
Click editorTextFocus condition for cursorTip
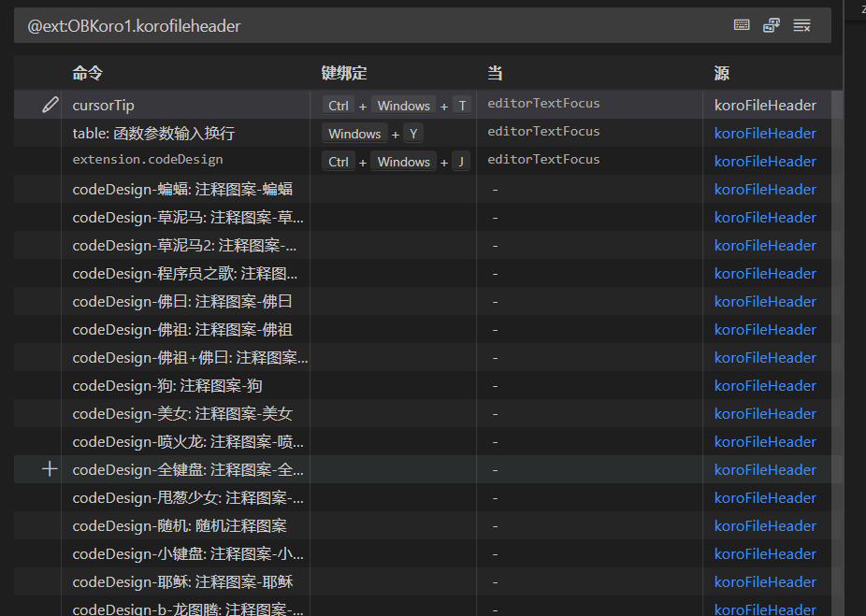tap(543, 103)
